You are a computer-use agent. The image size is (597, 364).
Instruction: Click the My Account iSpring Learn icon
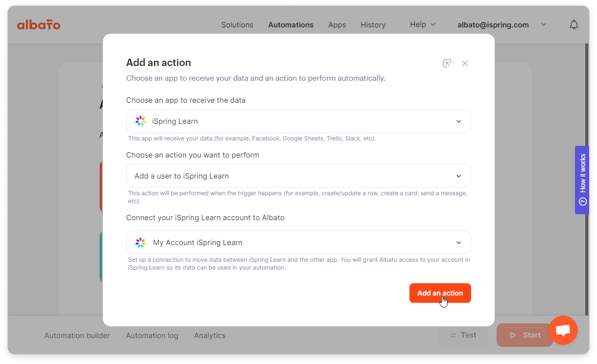(x=141, y=242)
